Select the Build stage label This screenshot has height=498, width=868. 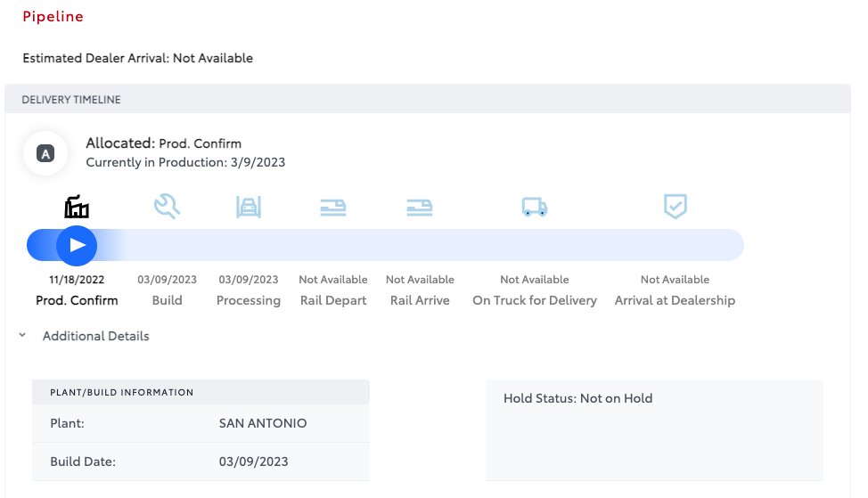point(167,300)
